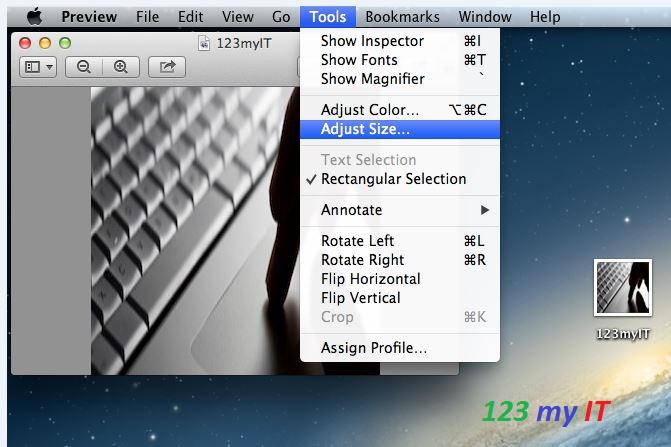Open the View menu
671x447 pixels.
point(238,17)
